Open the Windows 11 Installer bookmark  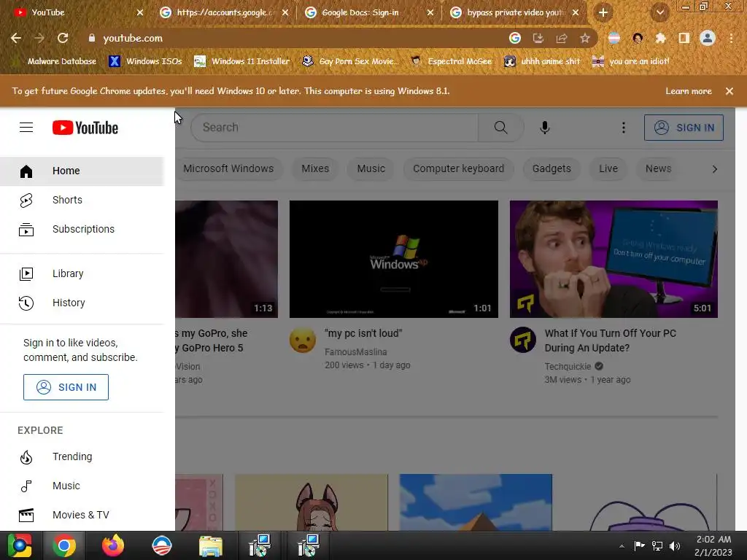242,61
